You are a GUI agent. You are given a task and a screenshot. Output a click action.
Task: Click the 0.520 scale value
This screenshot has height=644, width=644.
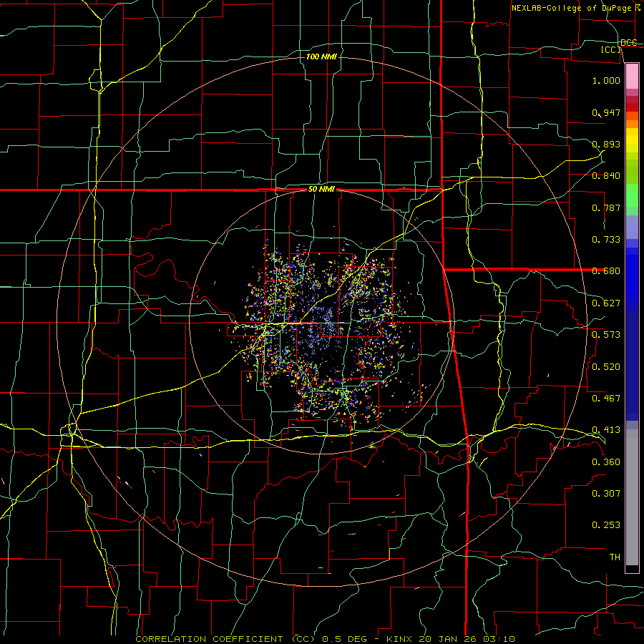(x=606, y=367)
